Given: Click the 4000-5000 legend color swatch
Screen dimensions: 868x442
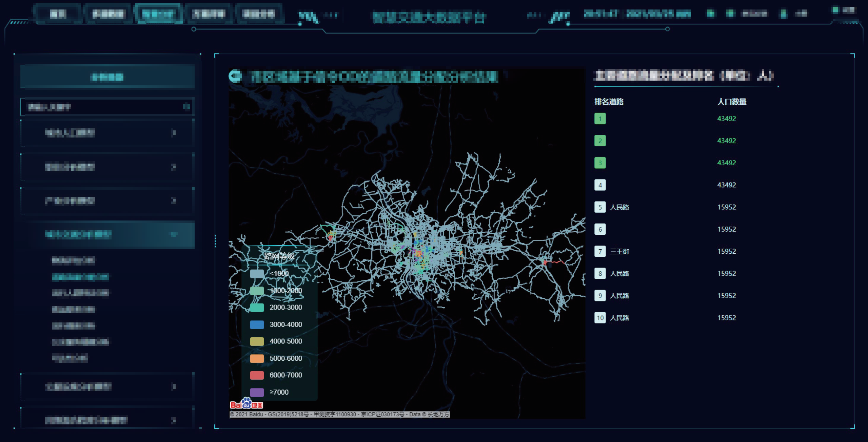Looking at the screenshot, I should (x=257, y=341).
